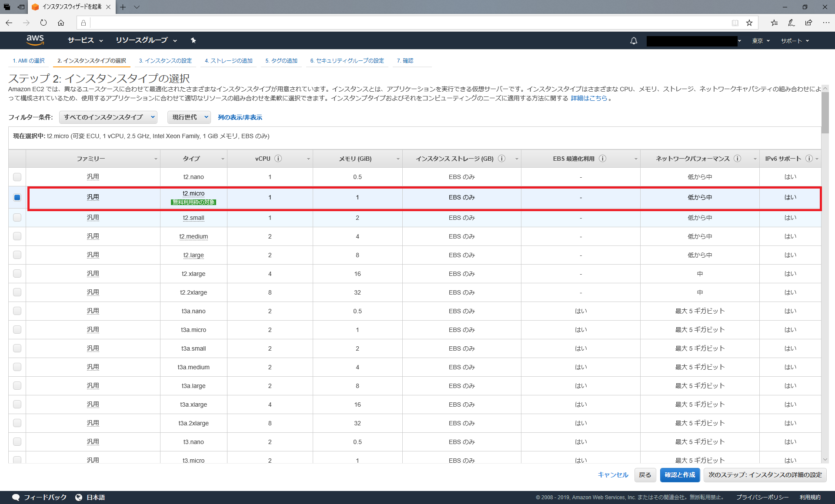
Task: Go to step 6 security group tab
Action: click(347, 61)
